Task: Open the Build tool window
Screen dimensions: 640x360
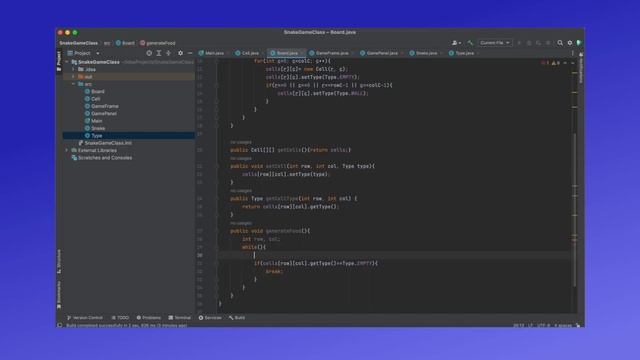Action: (x=237, y=318)
